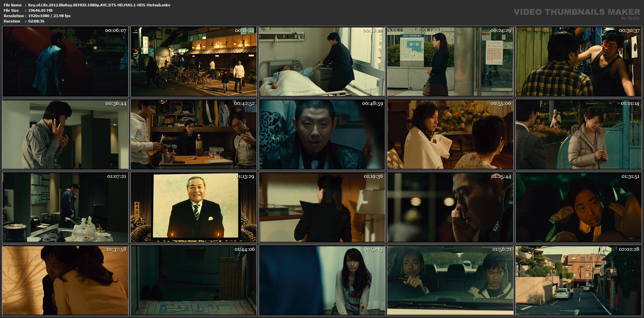644x318 pixels.
Task: Click the File Name label
Action: pos(13,5)
